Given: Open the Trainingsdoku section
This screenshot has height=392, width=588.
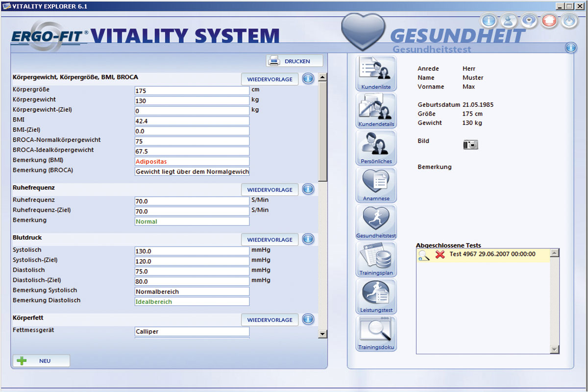Looking at the screenshot, I should pyautogui.click(x=376, y=334).
